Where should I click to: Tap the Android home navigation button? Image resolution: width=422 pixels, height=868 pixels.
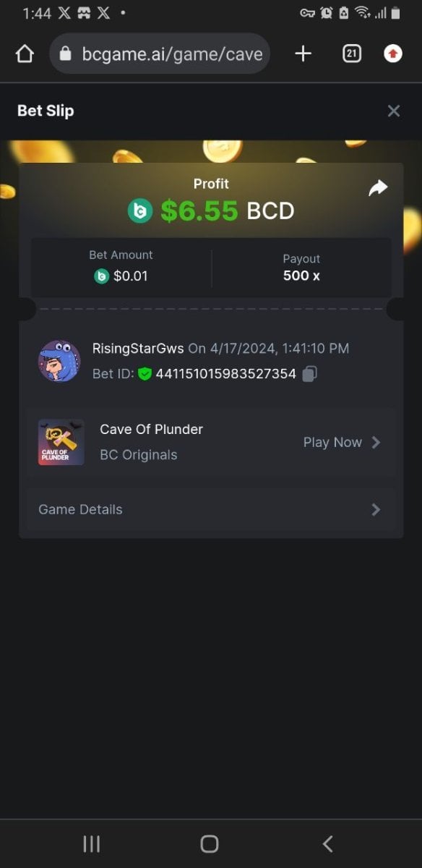pos(210,843)
